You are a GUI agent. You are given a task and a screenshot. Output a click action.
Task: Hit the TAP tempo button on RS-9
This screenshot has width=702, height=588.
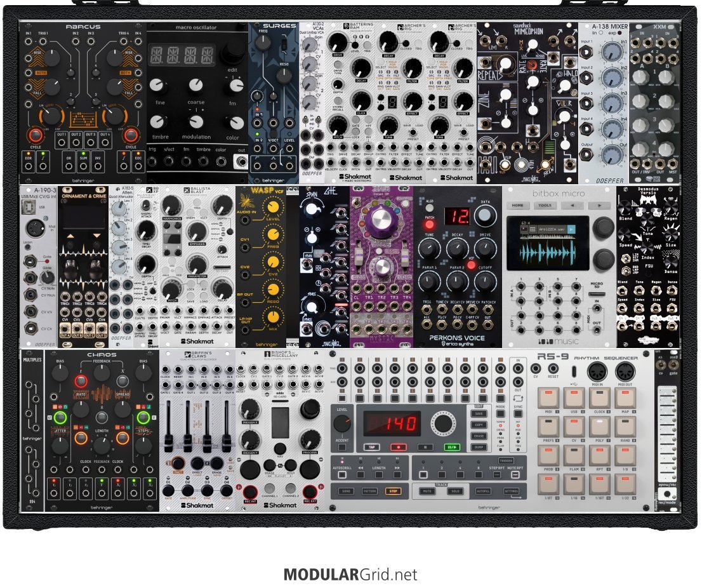pyautogui.click(x=371, y=447)
